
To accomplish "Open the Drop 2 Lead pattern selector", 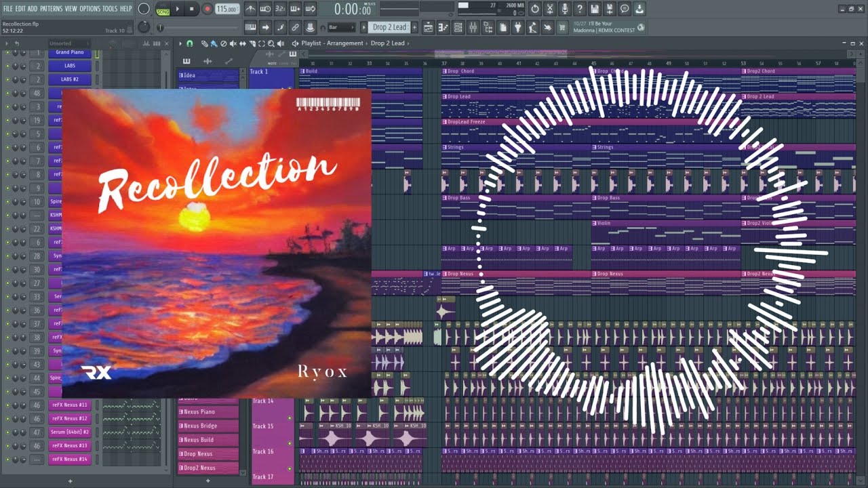I will click(x=389, y=28).
